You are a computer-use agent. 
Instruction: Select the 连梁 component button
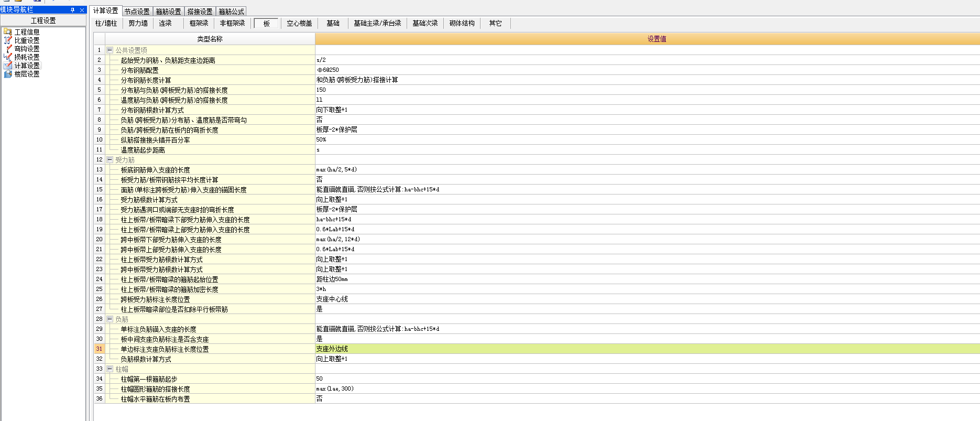pos(166,23)
